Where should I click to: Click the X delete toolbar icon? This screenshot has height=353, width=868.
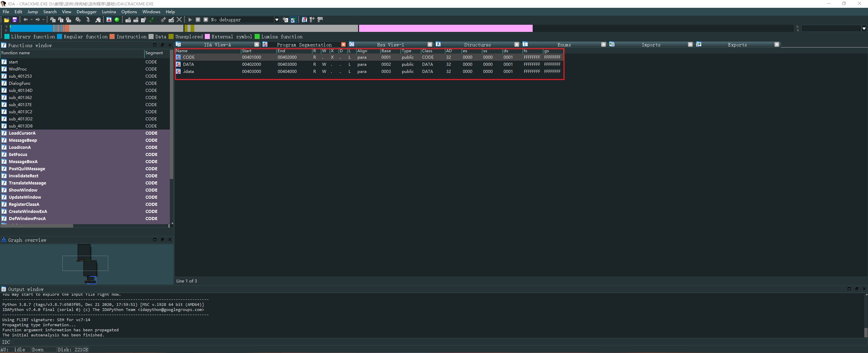[179, 20]
